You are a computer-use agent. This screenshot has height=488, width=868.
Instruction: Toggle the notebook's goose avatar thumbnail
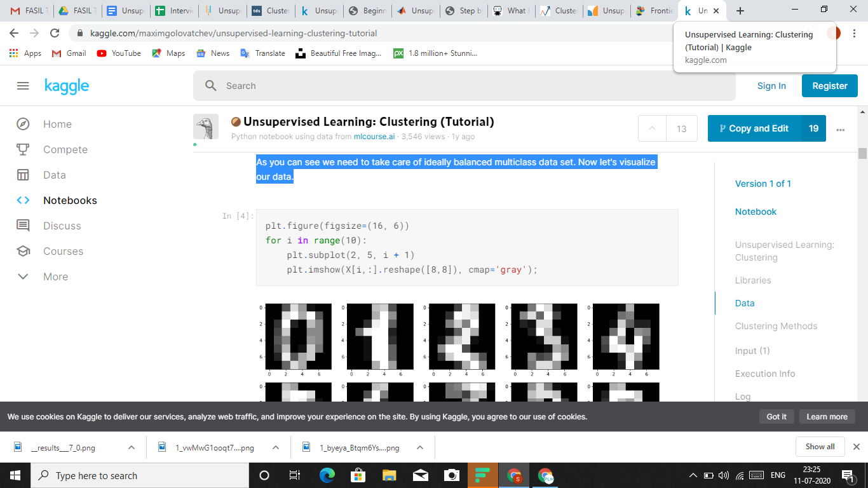click(x=206, y=126)
